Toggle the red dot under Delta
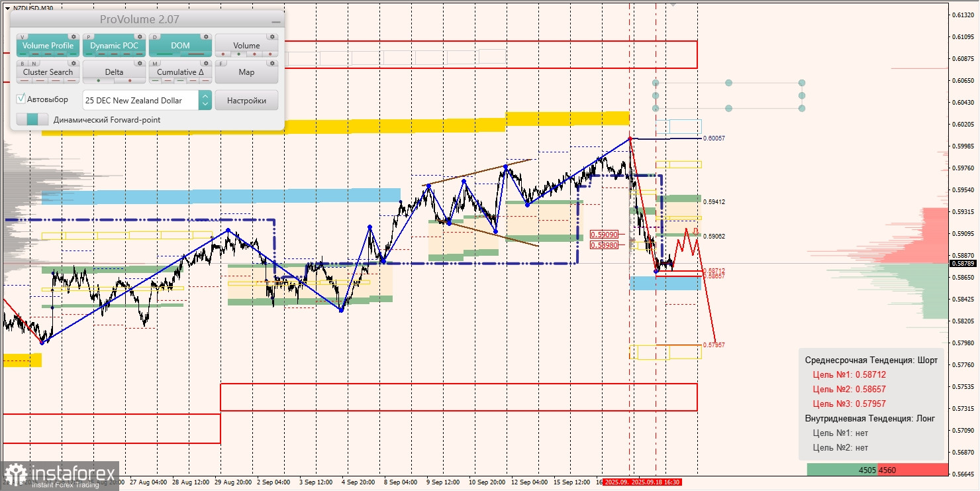Image resolution: width=980 pixels, height=491 pixels. [x=130, y=81]
